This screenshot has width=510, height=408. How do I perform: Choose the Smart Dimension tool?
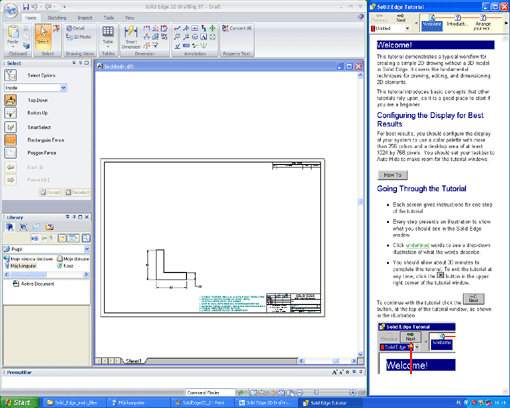point(131,37)
